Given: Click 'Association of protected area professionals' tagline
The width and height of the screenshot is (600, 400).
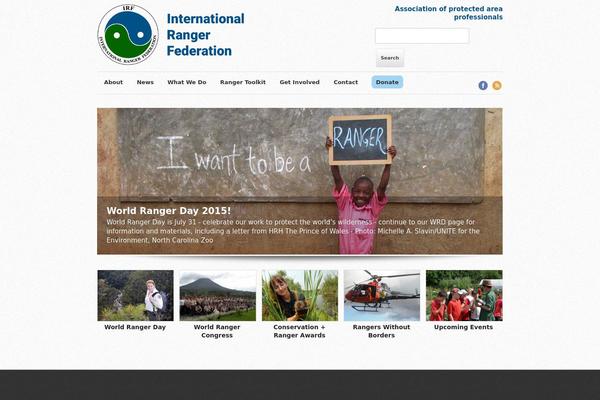Looking at the screenshot, I should 448,13.
